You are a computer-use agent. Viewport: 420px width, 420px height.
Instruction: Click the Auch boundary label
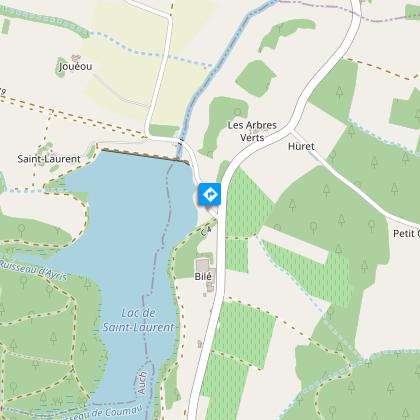pos(142,383)
